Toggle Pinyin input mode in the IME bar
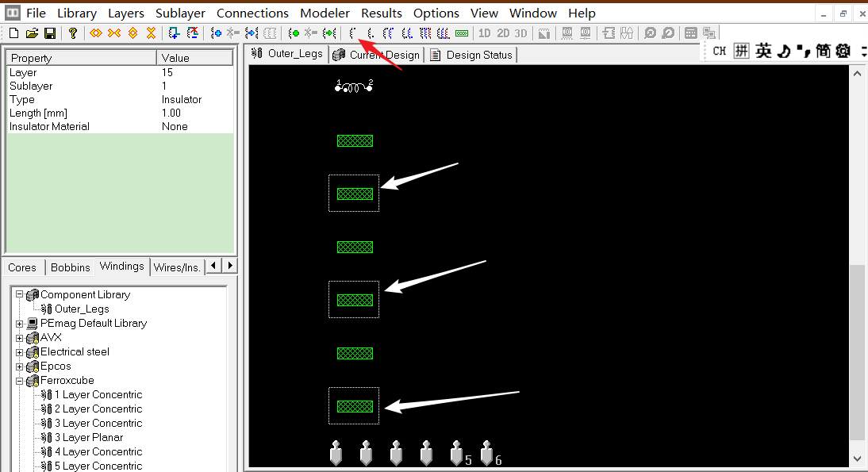 739,51
